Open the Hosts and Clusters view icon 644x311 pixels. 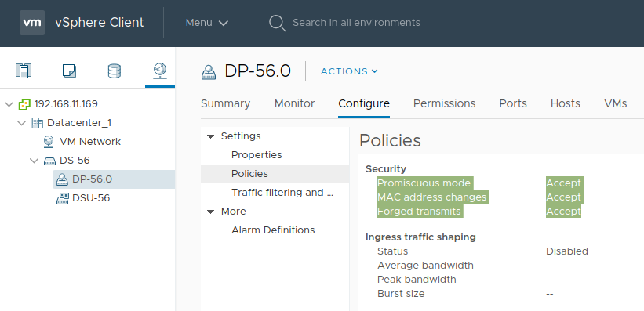click(24, 71)
